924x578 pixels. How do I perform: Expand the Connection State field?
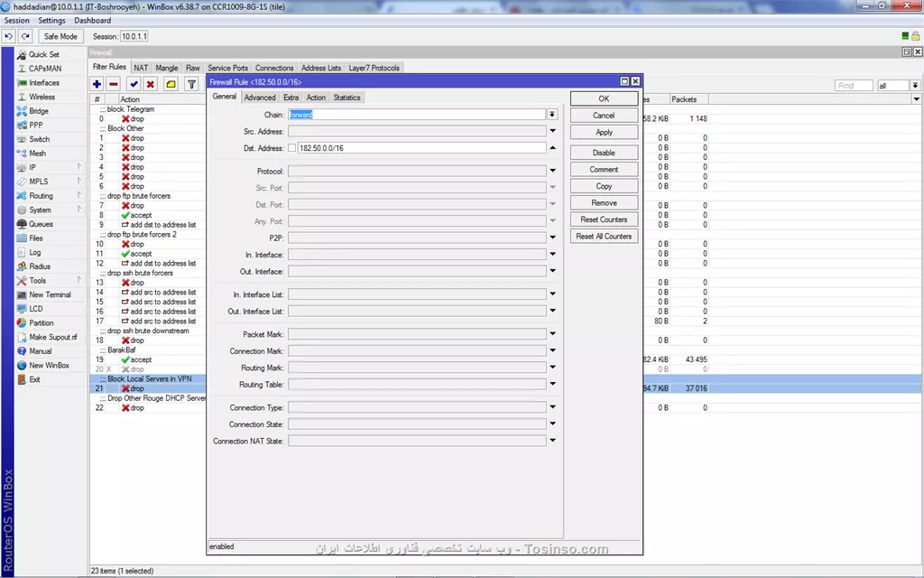pyautogui.click(x=553, y=424)
